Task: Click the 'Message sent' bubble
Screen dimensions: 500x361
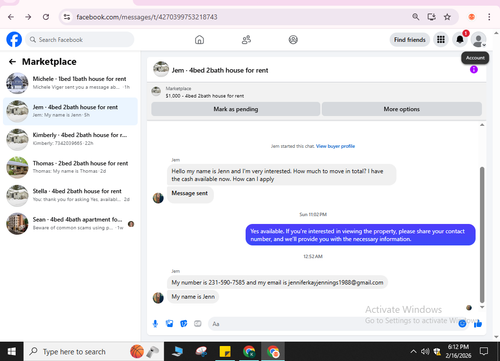Action: (x=190, y=193)
